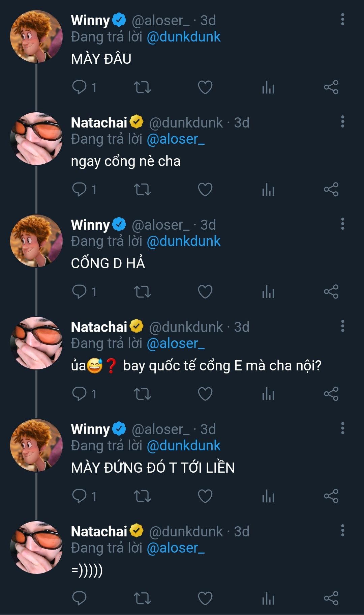Reply to the "=)))))" tweet

click(x=80, y=598)
